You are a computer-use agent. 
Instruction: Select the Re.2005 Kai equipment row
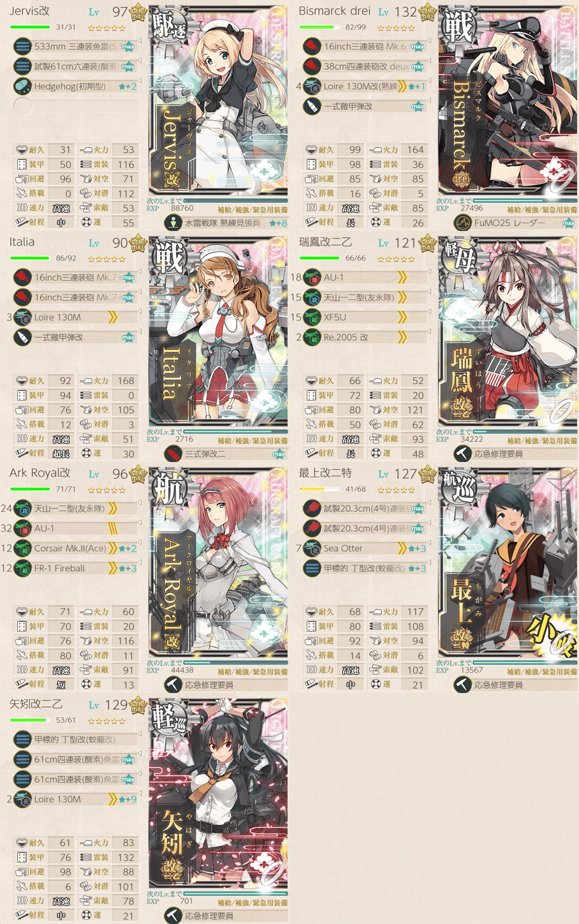click(365, 337)
